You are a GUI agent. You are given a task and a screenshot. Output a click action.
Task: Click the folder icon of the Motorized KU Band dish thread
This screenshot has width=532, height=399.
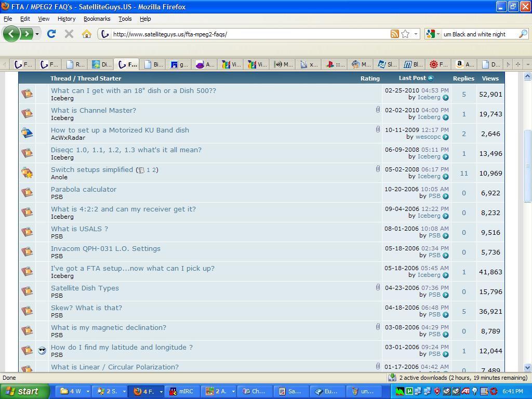(x=27, y=132)
